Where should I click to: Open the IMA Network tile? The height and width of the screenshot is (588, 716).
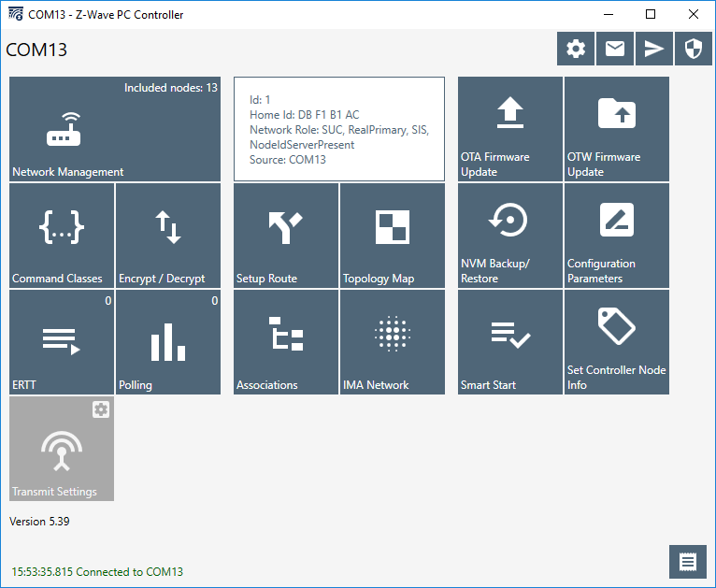[393, 342]
